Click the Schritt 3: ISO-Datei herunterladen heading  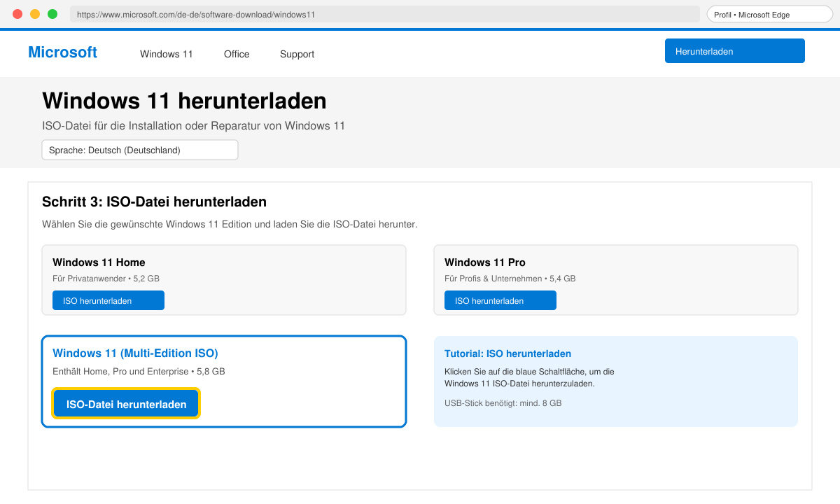(154, 202)
